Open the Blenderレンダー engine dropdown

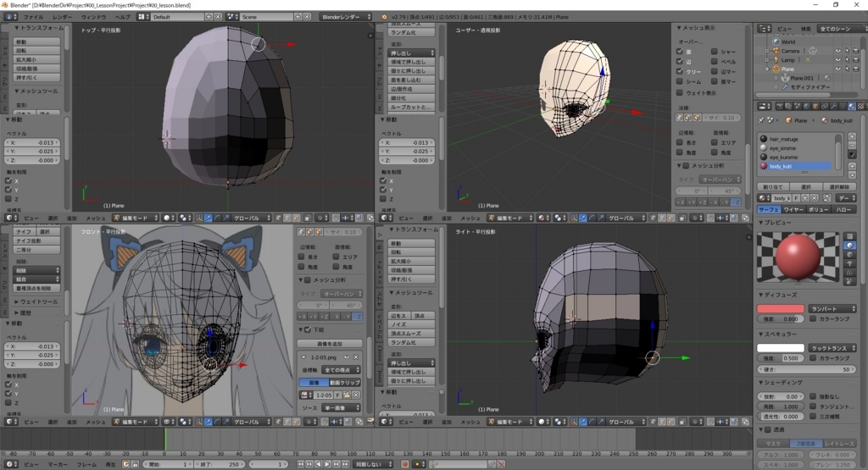point(346,16)
